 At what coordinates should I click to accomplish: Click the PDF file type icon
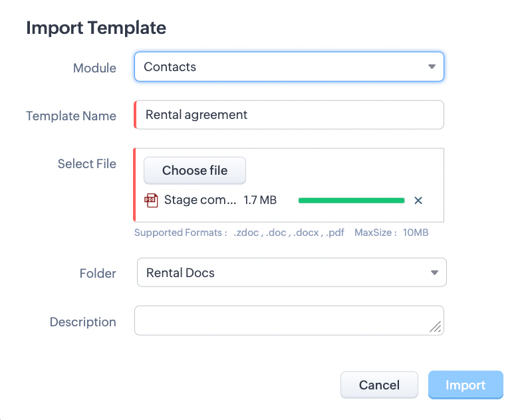(x=152, y=200)
